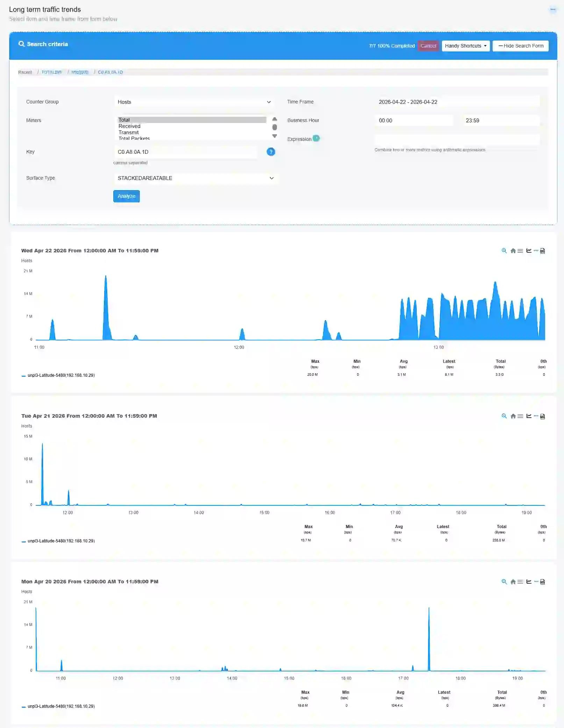Click PDF icon on Tue Apr 21 chart
The height and width of the screenshot is (728, 564).
pyautogui.click(x=542, y=416)
